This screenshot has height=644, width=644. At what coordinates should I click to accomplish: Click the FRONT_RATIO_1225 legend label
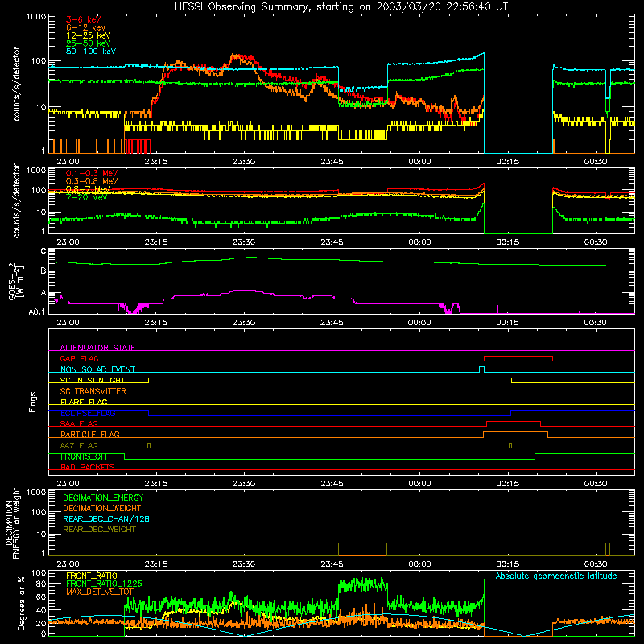(x=104, y=584)
